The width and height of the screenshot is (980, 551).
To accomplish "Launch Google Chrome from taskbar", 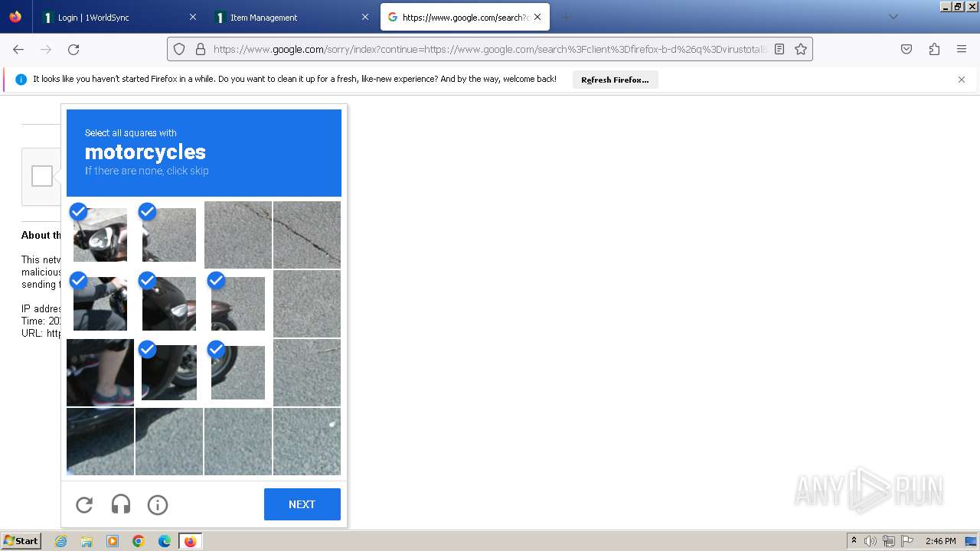I will [x=139, y=541].
